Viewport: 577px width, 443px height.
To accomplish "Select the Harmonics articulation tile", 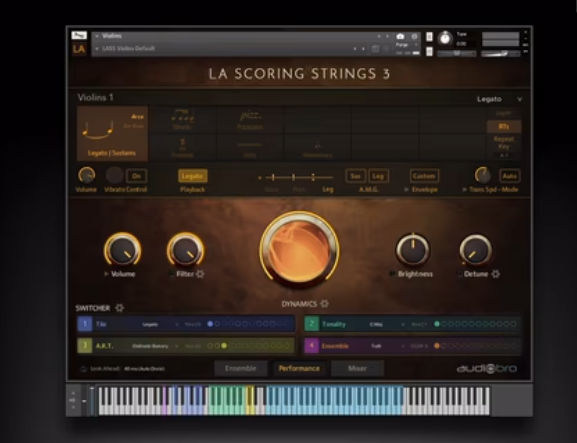I will coord(317,148).
